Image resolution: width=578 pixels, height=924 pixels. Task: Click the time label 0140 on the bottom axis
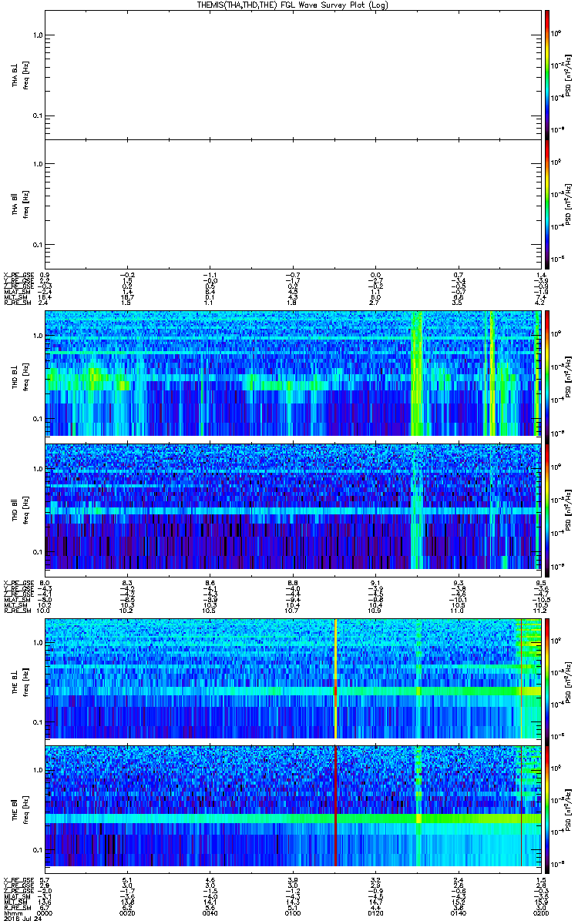pos(459,913)
